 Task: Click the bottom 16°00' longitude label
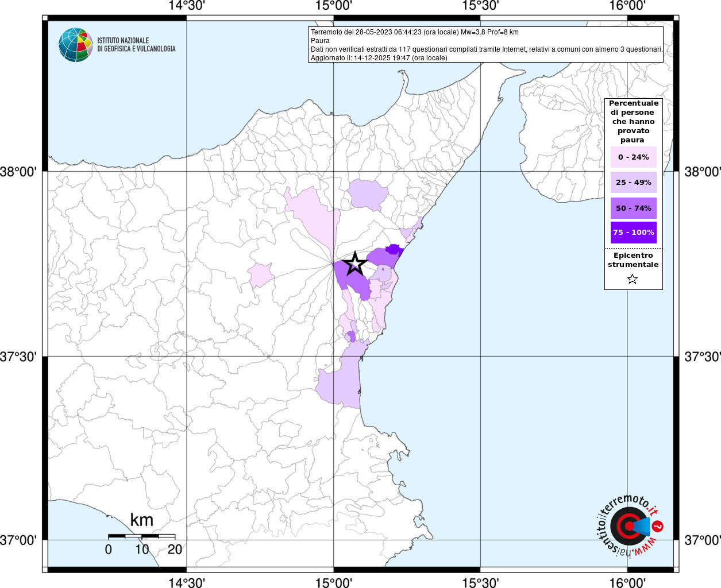pos(628,582)
